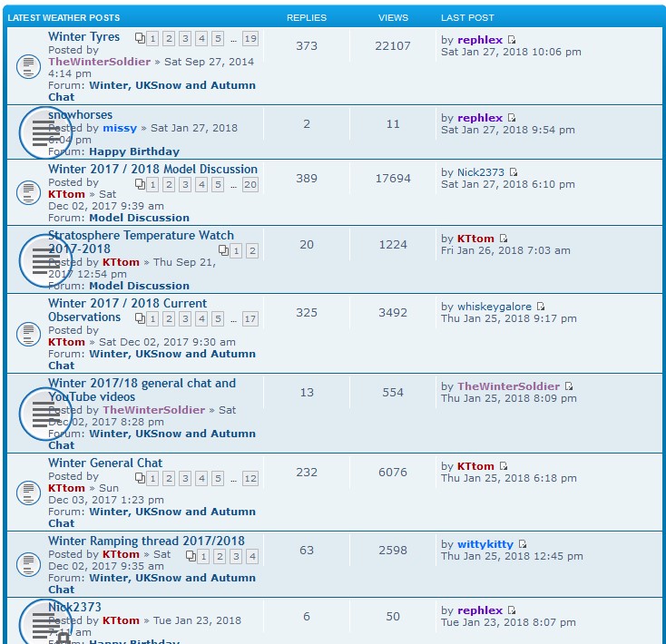View latest post icon next to rephlex 8:07 pm
Viewport: 666px width, 644px height.
click(x=512, y=610)
